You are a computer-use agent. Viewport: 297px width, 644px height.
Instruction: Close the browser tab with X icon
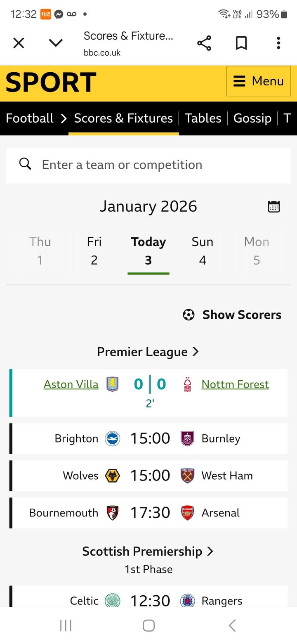tap(19, 43)
